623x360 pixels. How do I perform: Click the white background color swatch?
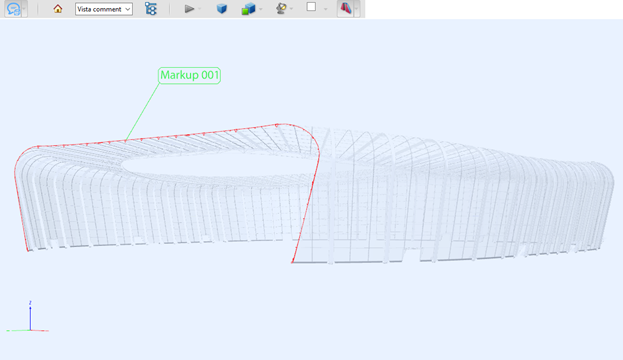click(312, 7)
